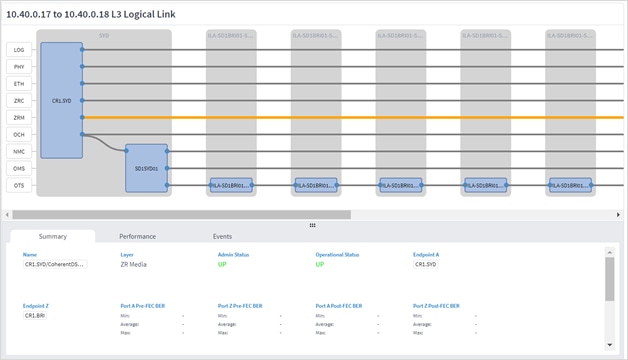This screenshot has width=628, height=360.
Task: Click the Endpoint Z label
Action: click(x=36, y=306)
